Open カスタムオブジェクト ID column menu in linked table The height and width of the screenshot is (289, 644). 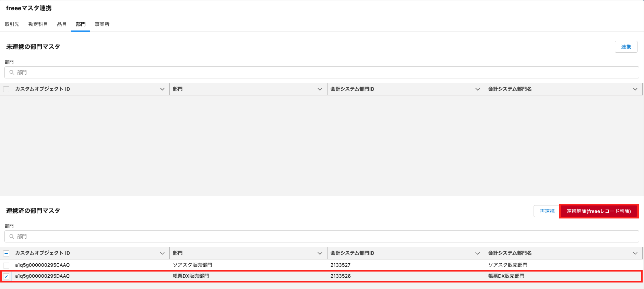coord(162,253)
